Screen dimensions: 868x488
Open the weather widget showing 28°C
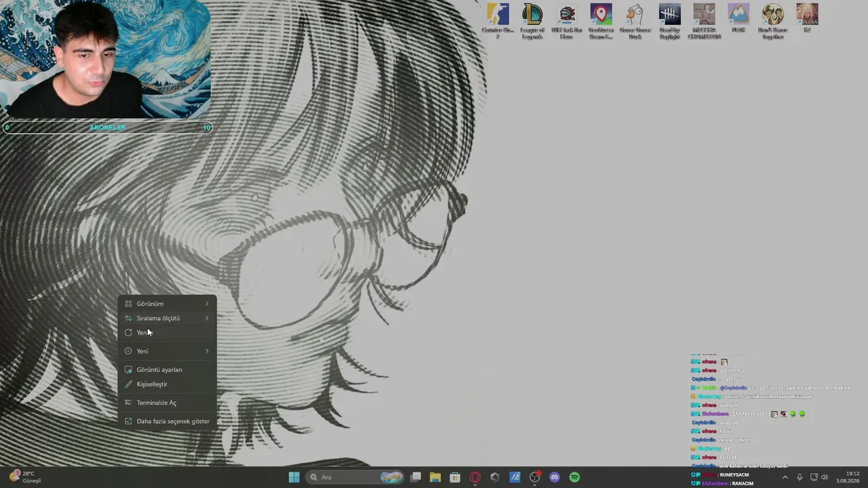point(26,477)
